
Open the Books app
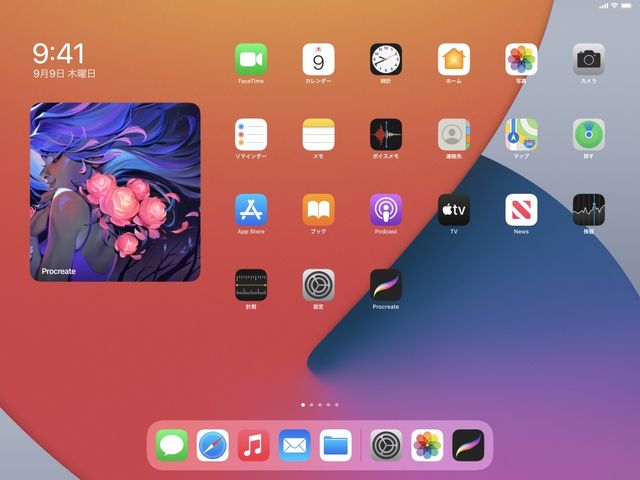(318, 210)
